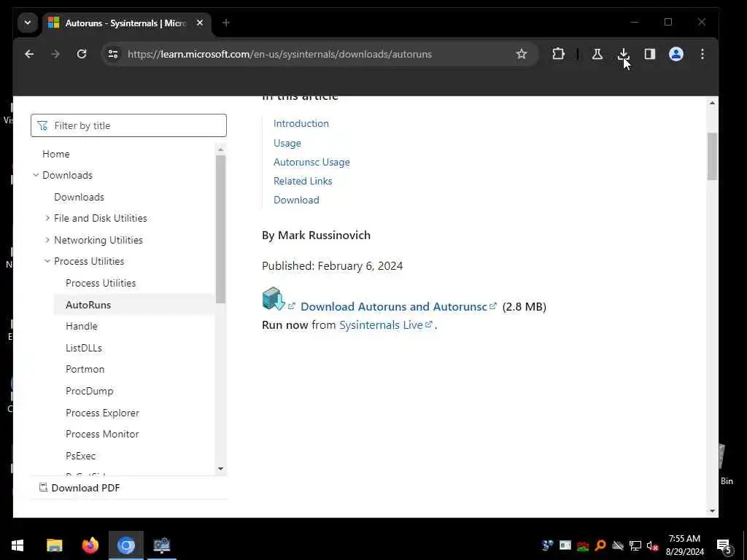View site information icon in address bar
The height and width of the screenshot is (560, 747).
113,54
